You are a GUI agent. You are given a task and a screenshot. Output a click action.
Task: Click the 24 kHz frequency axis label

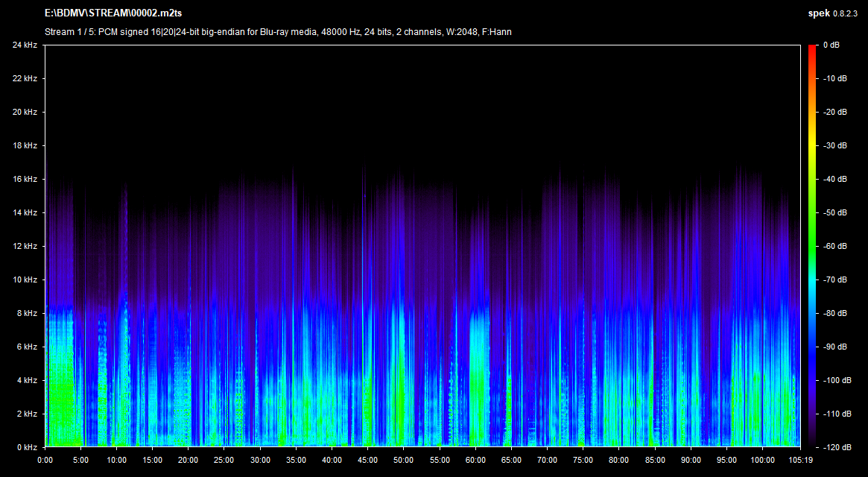25,45
